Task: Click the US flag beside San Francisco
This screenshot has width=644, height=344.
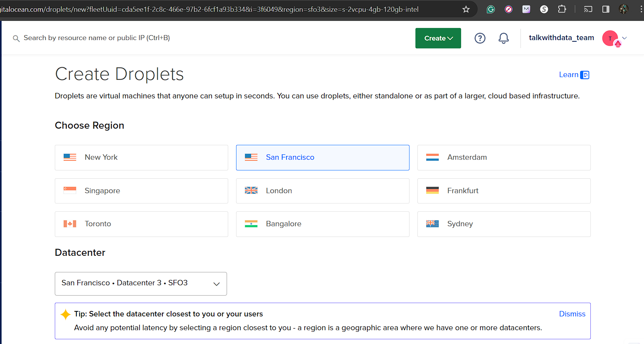Action: [251, 157]
